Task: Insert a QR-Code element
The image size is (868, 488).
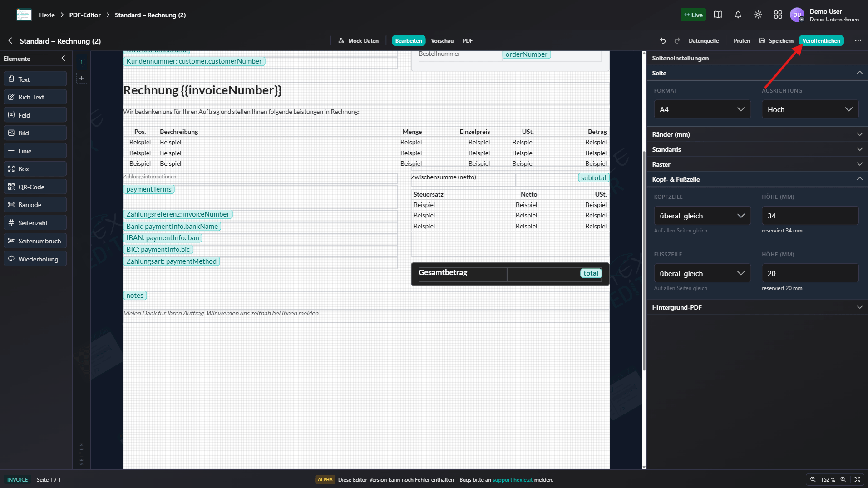Action: click(x=35, y=187)
